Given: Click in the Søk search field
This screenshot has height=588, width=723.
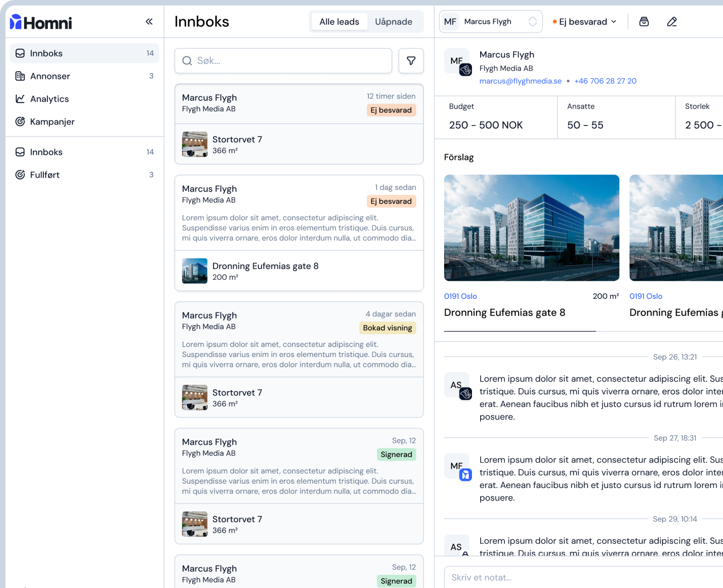Looking at the screenshot, I should [x=283, y=61].
